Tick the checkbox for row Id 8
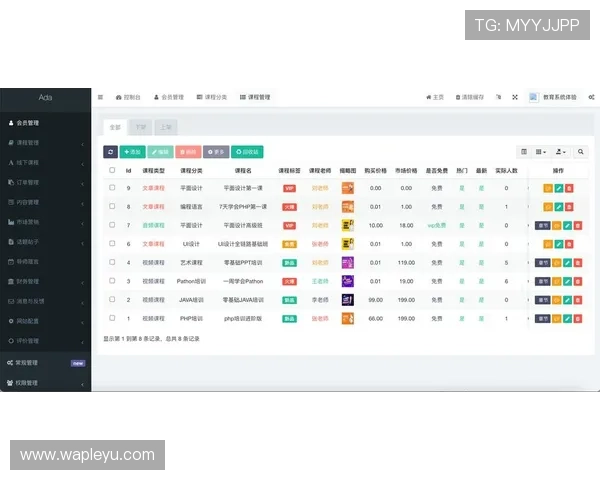600x480 pixels. [x=112, y=206]
